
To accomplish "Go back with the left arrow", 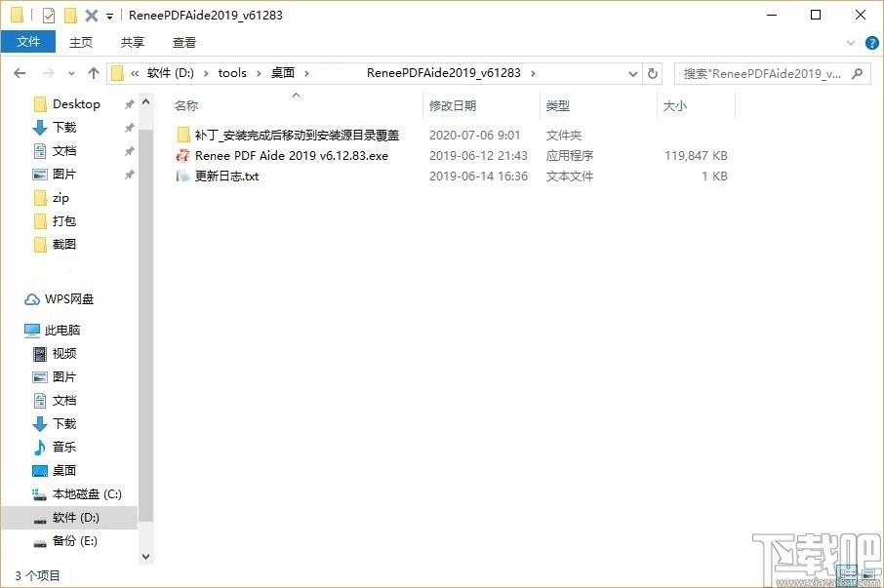I will pos(20,73).
